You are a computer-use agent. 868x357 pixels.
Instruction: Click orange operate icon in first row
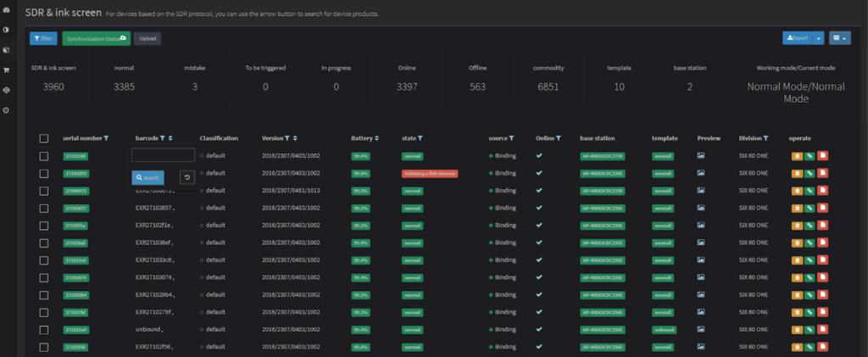click(796, 156)
